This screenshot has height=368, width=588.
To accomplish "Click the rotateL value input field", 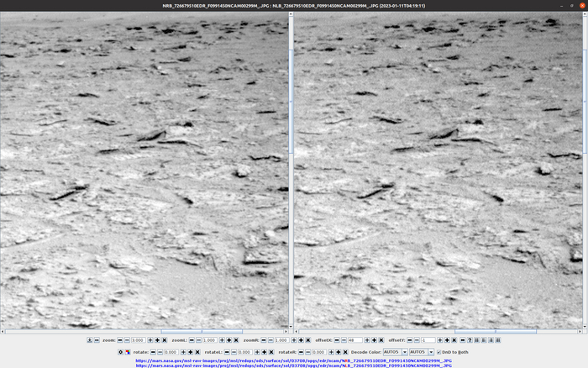I will tap(245, 352).
